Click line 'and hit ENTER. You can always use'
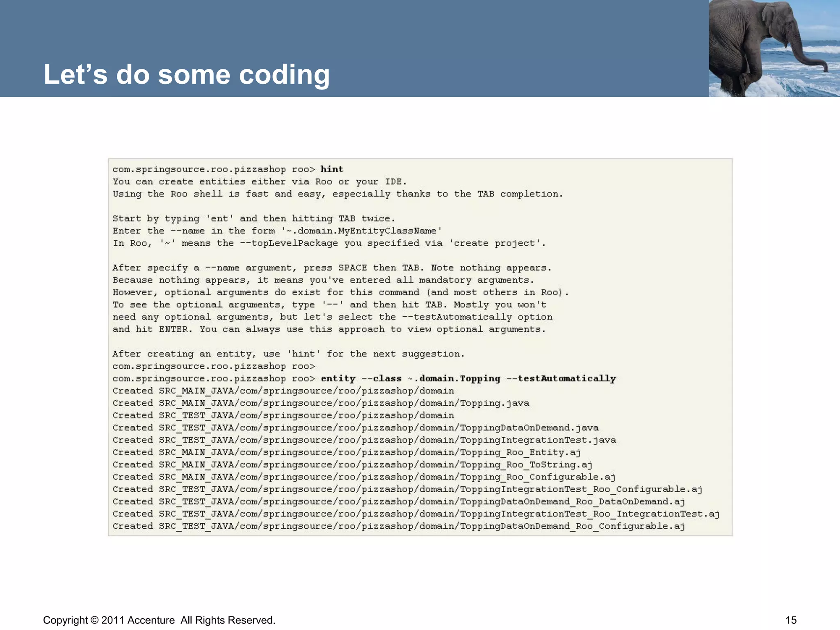840x630 pixels. tap(329, 329)
